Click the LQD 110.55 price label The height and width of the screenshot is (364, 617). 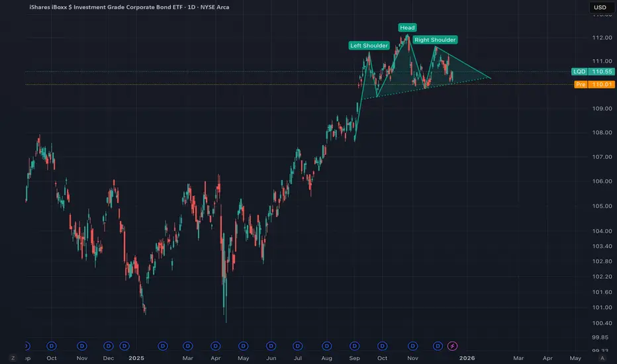(593, 71)
